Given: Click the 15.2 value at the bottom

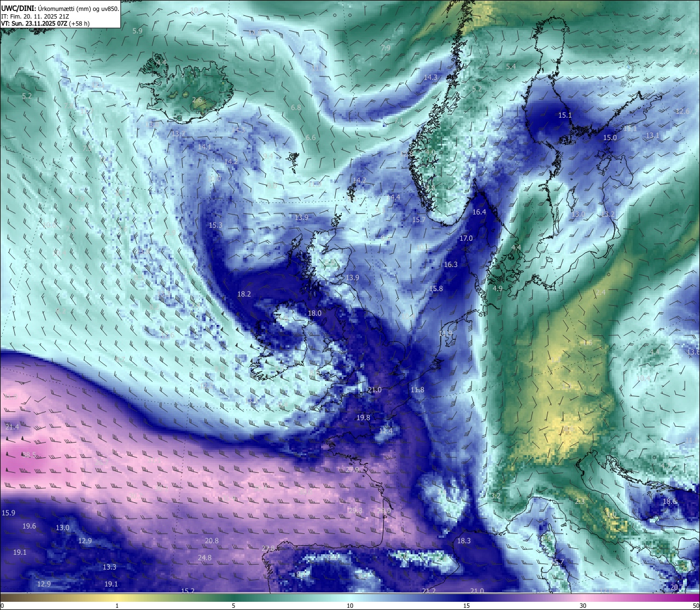Looking at the screenshot, I should click(188, 591).
